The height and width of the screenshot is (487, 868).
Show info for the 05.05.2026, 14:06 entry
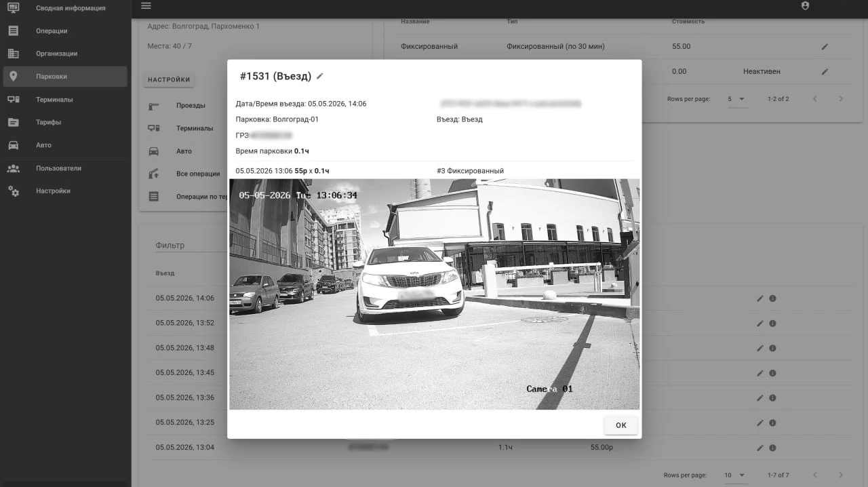click(772, 298)
